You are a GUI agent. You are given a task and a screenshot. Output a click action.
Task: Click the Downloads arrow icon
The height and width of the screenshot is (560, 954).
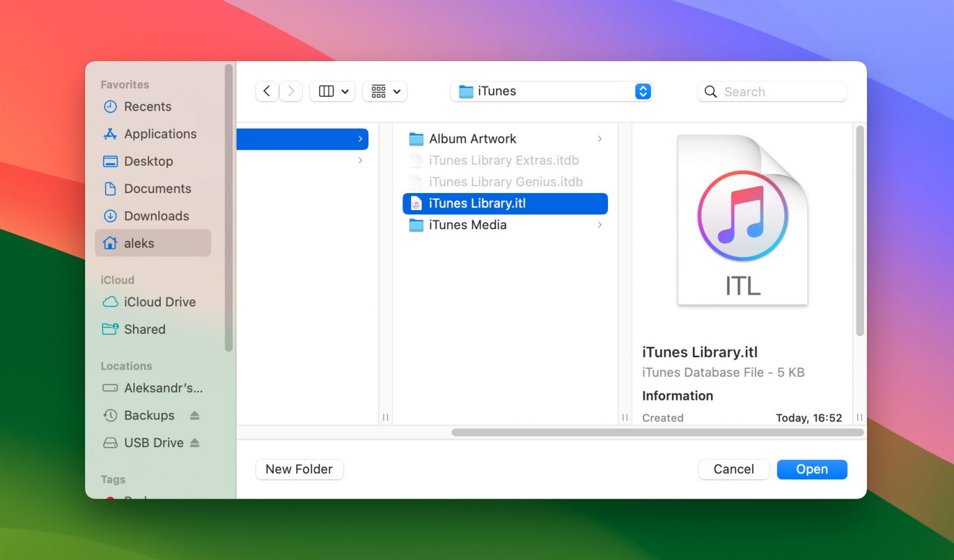click(110, 216)
